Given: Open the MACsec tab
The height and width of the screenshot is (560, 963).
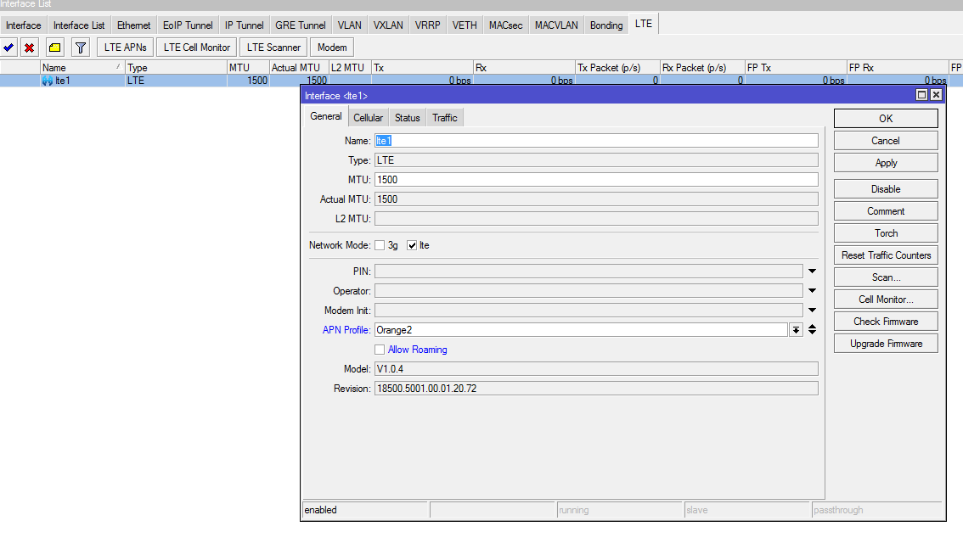Looking at the screenshot, I should 505,25.
